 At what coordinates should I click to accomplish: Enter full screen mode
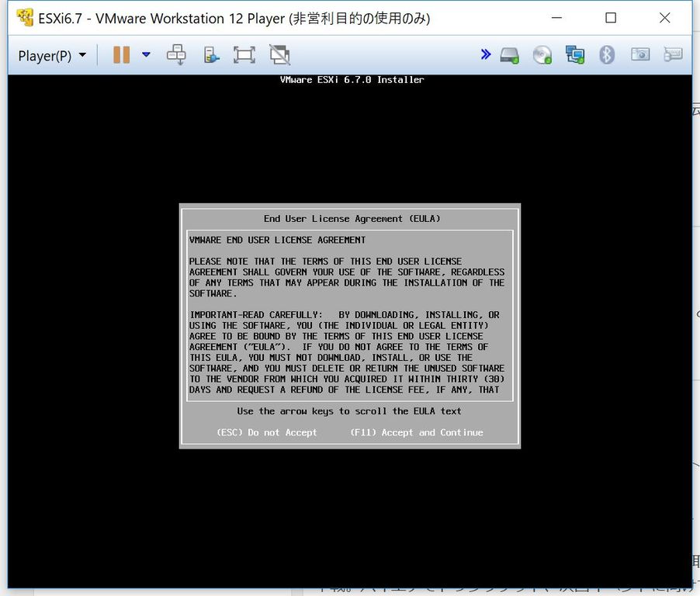coord(244,55)
